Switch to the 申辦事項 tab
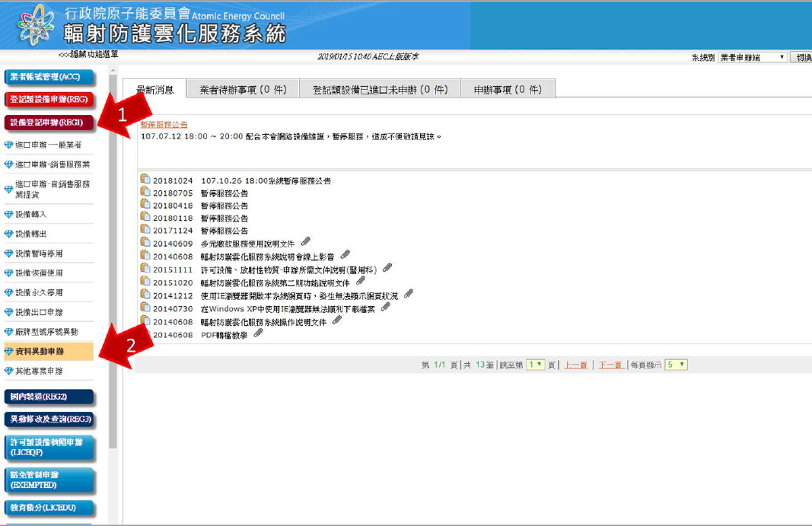812x526 pixels. 508,90
